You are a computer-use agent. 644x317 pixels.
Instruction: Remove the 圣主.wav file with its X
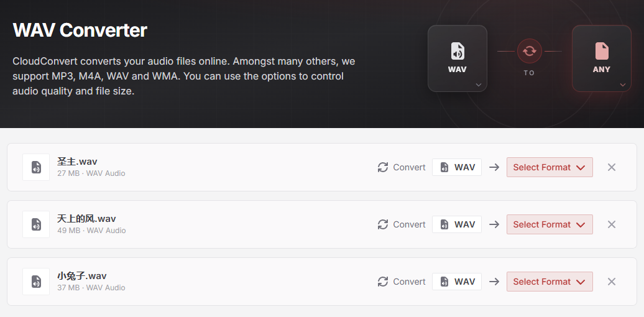click(612, 167)
